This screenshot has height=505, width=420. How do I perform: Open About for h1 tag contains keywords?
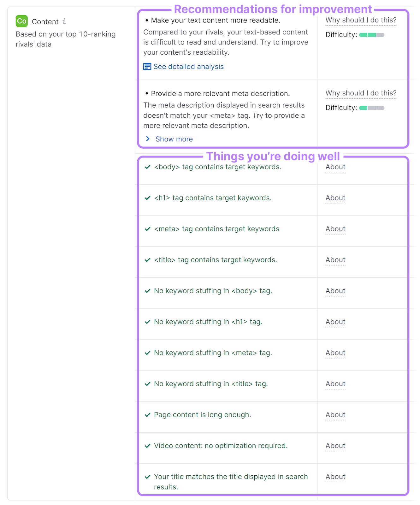click(335, 198)
